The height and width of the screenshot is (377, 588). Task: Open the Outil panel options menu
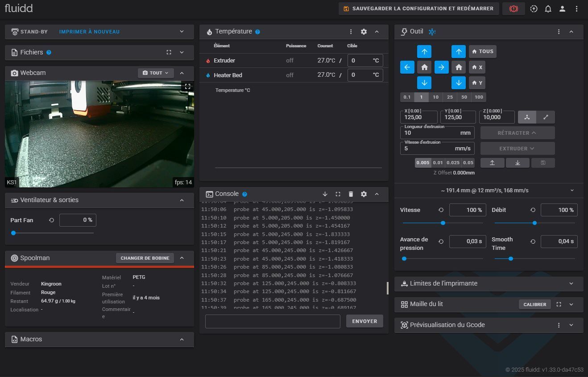coord(559,32)
